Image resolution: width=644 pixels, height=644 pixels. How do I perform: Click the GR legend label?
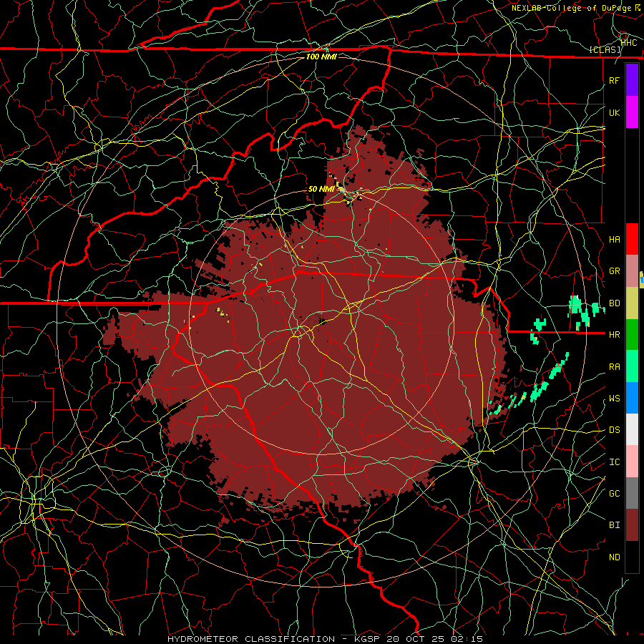615,271
